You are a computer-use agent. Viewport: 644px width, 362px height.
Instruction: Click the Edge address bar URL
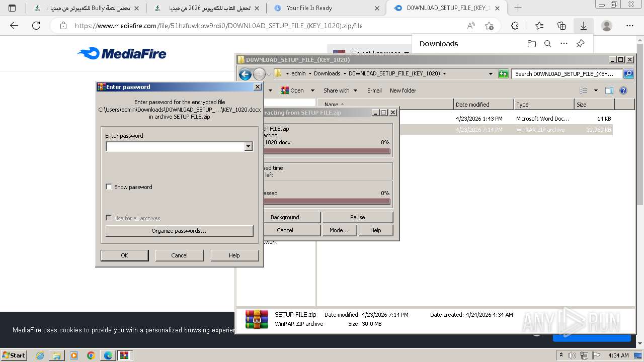point(218,26)
